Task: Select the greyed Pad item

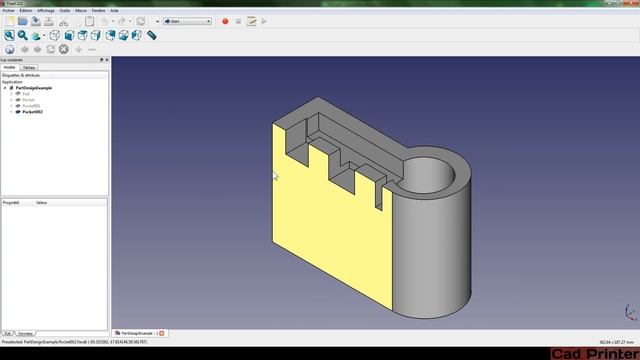Action: coord(26,94)
